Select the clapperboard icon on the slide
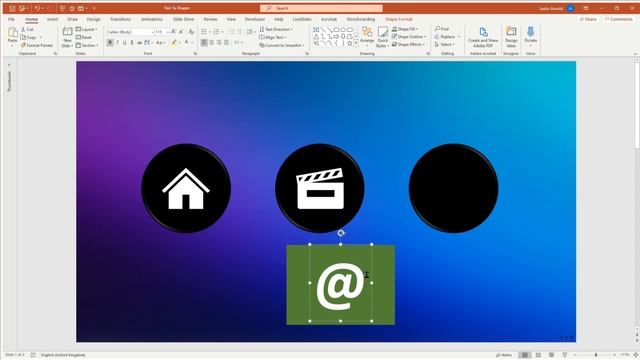 [320, 189]
